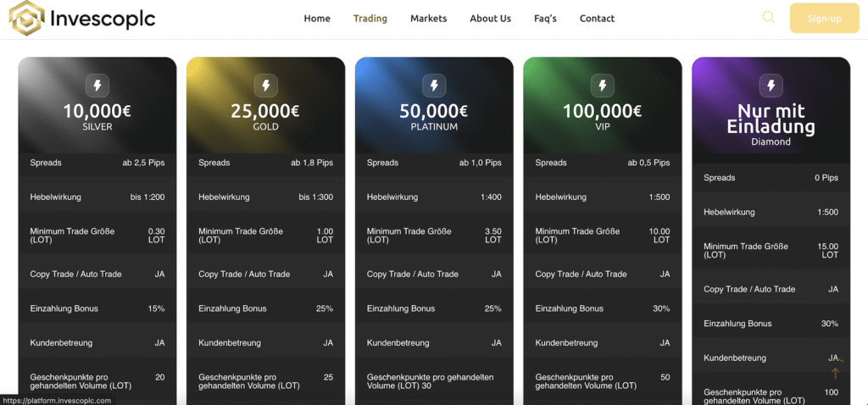868x405 pixels.
Task: Click the lightning bolt icon on VIP card
Action: pyautogui.click(x=603, y=86)
